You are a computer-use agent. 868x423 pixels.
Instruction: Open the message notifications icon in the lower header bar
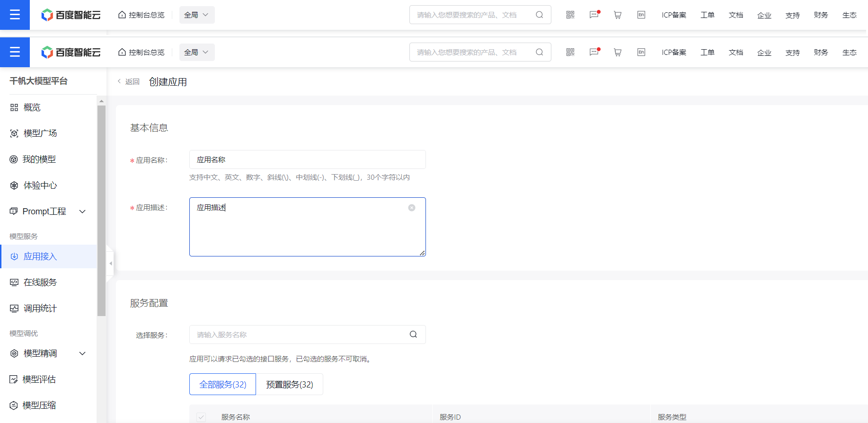tap(594, 52)
